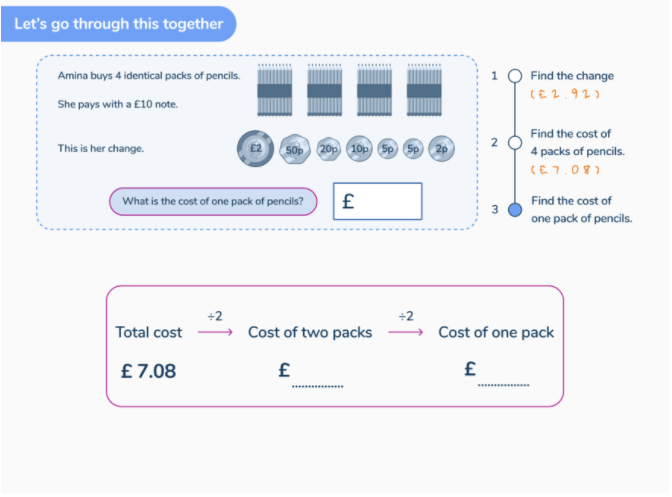Click the last pack of pencils image
Viewport: 672px width, 497px height.
424,90
